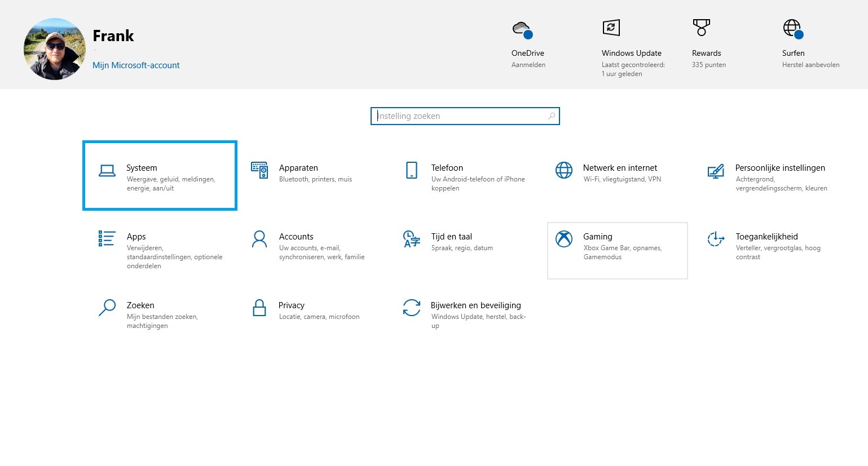Click 'Uw Android-telefoon of iPhone koppelen' text
This screenshot has width=868, height=466.
pyautogui.click(x=478, y=184)
